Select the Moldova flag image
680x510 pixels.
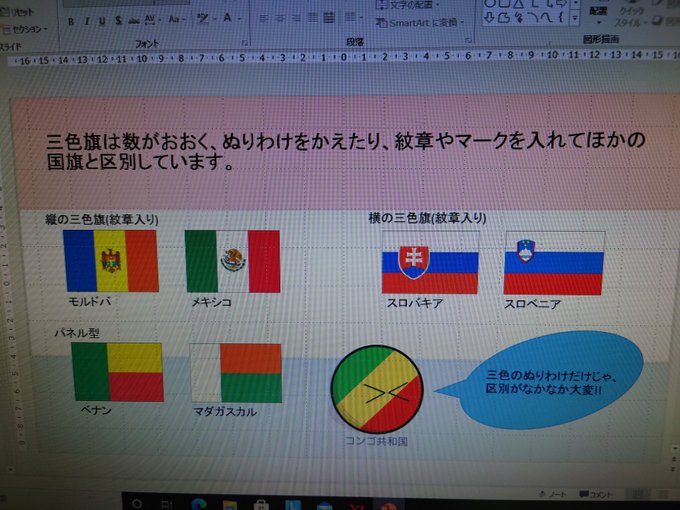click(x=111, y=261)
